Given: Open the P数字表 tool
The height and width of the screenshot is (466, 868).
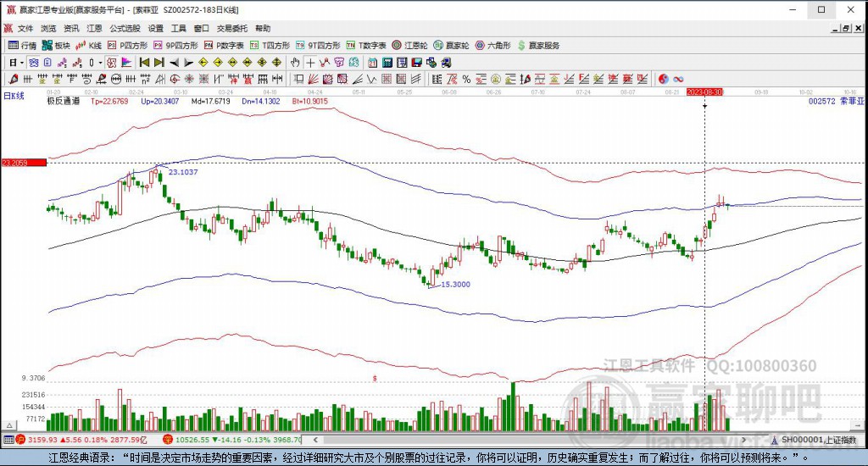Looking at the screenshot, I should 224,46.
